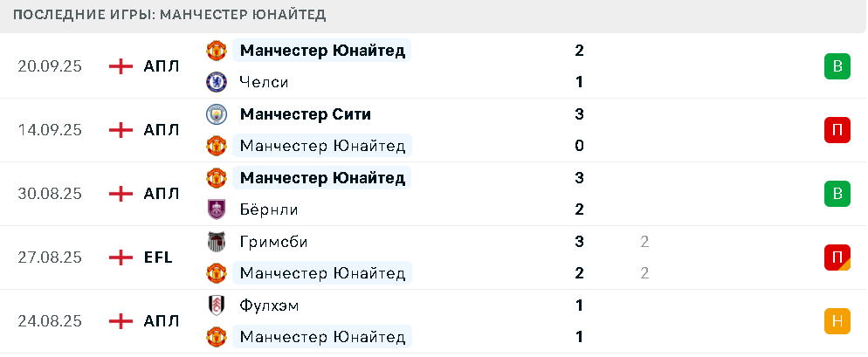
Task: Open the Челси team link
Action: tap(264, 82)
